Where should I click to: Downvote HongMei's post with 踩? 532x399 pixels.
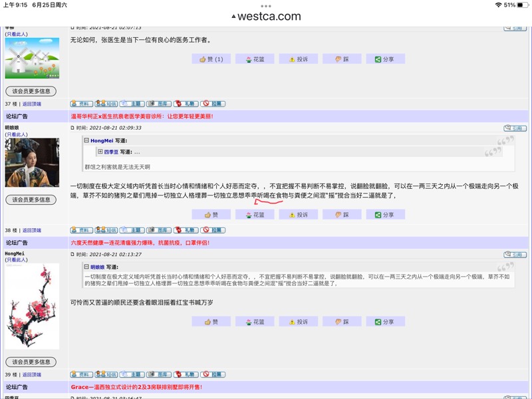point(342,322)
